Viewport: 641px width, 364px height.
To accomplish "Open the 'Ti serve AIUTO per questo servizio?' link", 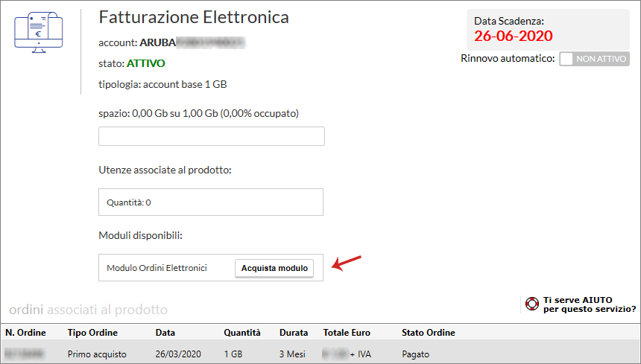I will [589, 304].
